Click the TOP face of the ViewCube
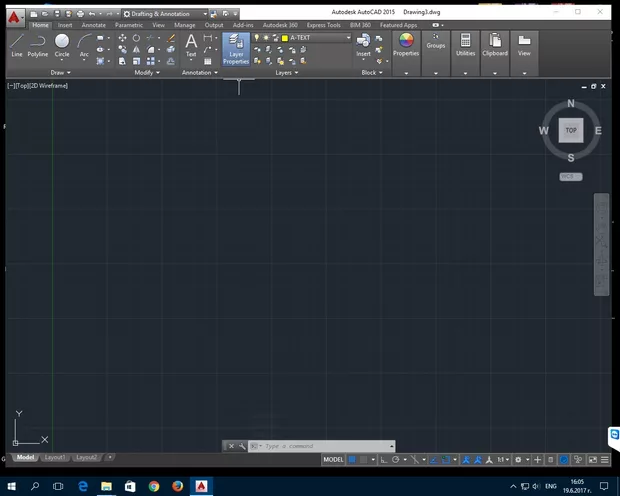 tap(571, 130)
